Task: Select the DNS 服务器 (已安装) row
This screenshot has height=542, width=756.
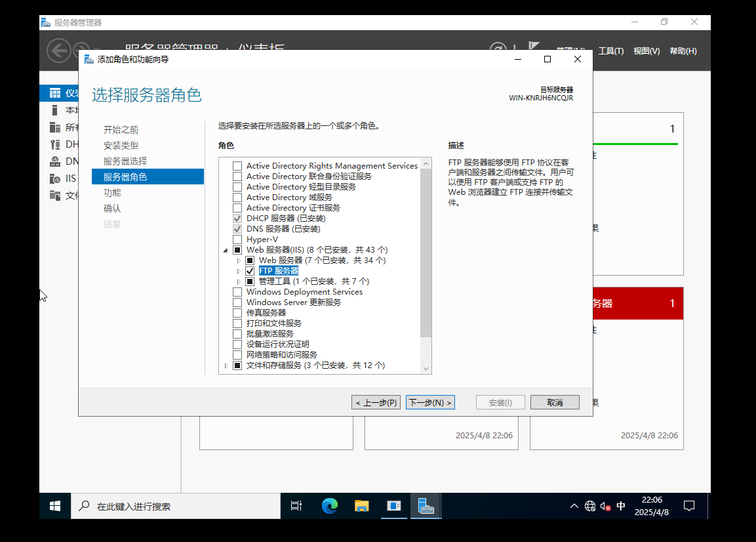Action: [283, 229]
